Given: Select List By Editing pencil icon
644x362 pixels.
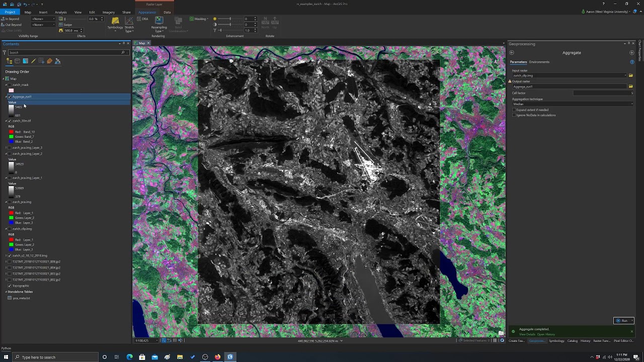Looking at the screenshot, I should tap(33, 61).
